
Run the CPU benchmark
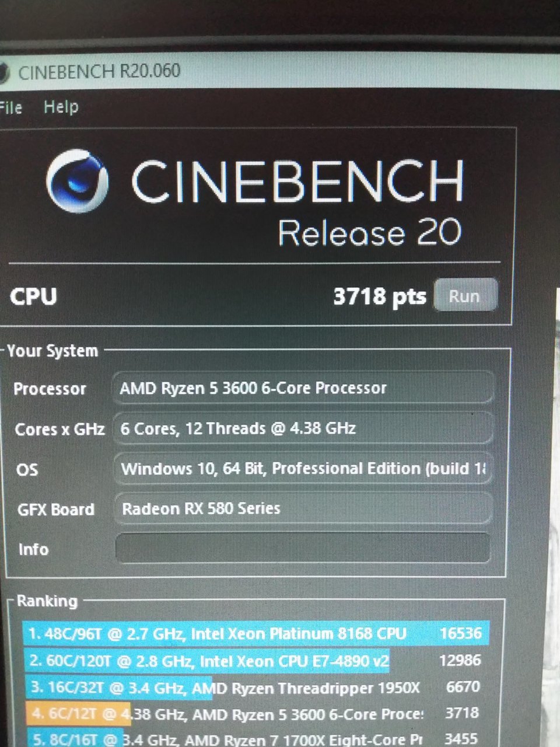click(466, 295)
